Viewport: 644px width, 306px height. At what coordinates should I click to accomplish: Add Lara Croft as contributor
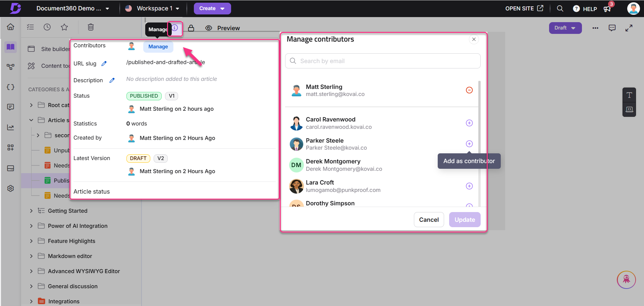[469, 186]
